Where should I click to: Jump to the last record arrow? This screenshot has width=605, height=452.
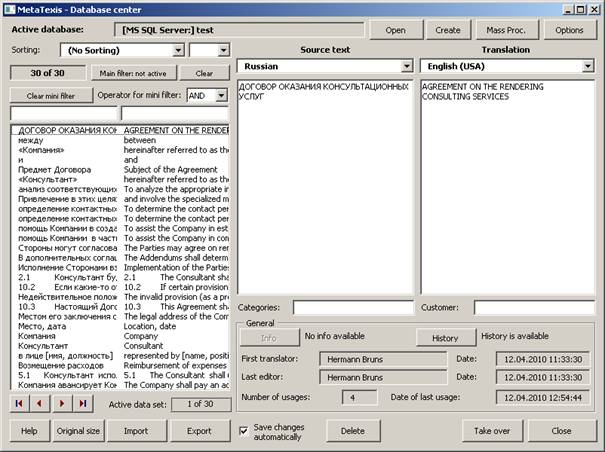click(x=82, y=403)
